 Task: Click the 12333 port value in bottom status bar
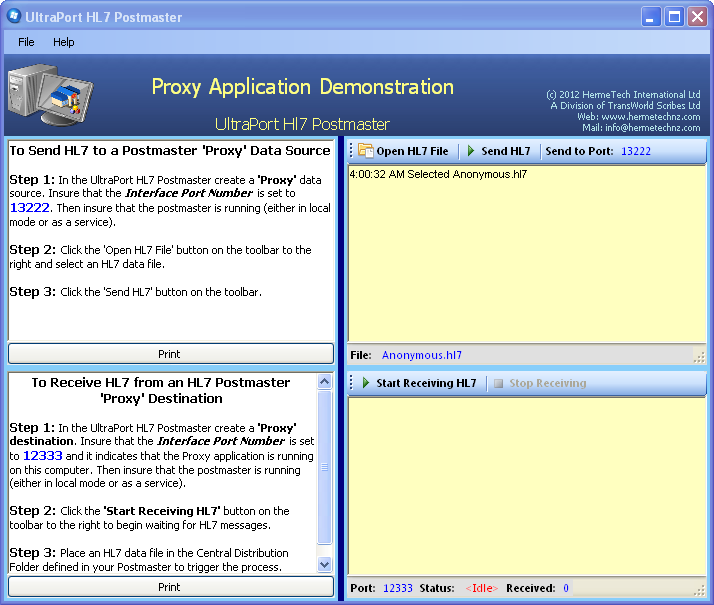click(x=398, y=588)
